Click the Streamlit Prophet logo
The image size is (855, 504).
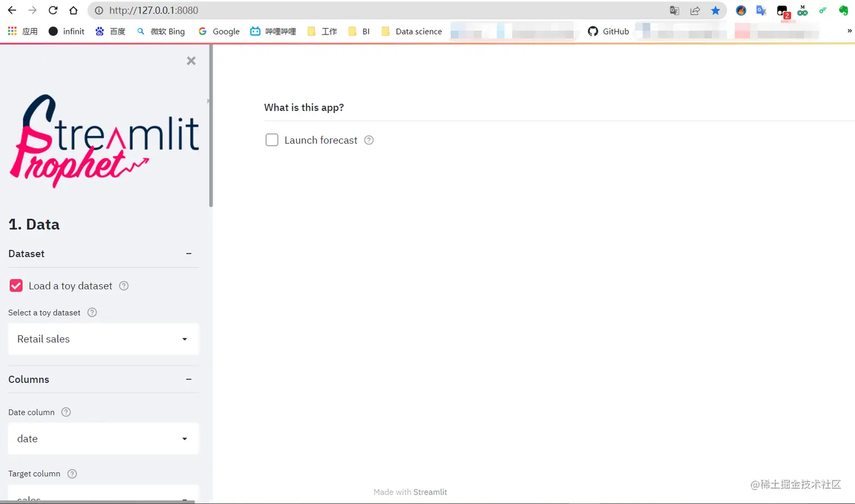pyautogui.click(x=104, y=141)
